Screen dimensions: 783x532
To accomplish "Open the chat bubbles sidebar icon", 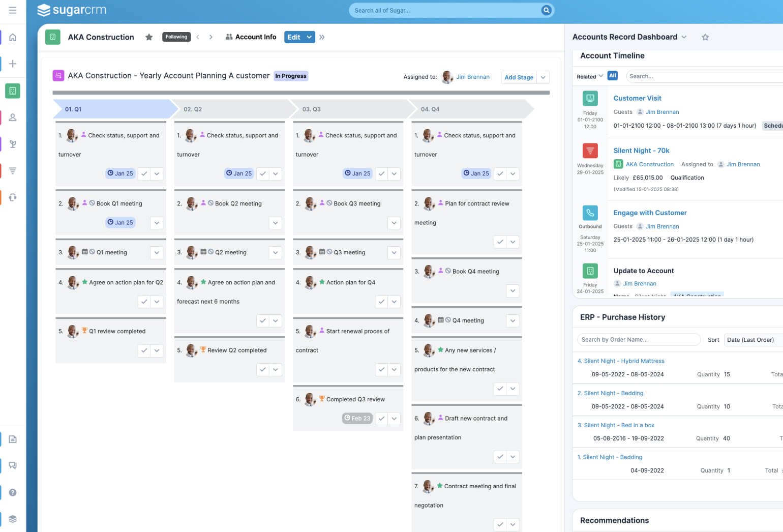I will click(13, 465).
